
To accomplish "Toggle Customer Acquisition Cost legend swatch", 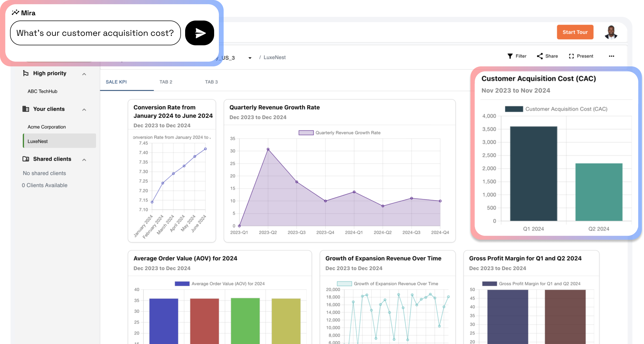I will [514, 109].
